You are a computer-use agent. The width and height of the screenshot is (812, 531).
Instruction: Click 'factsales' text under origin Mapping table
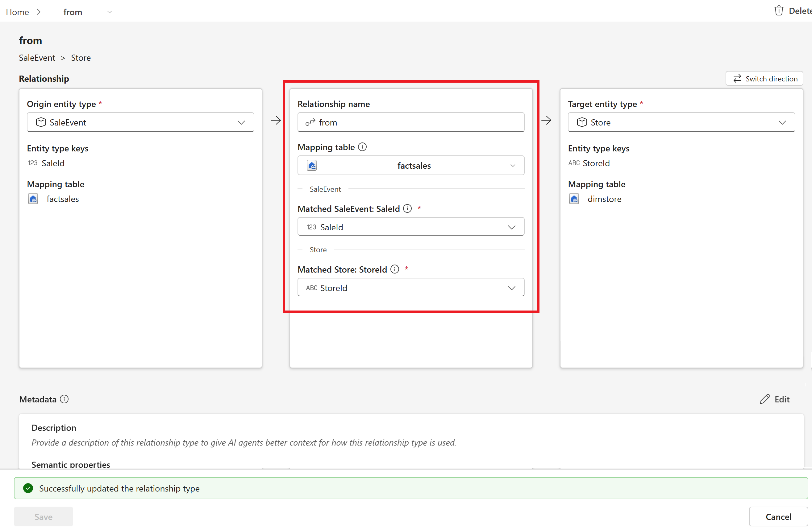(63, 199)
